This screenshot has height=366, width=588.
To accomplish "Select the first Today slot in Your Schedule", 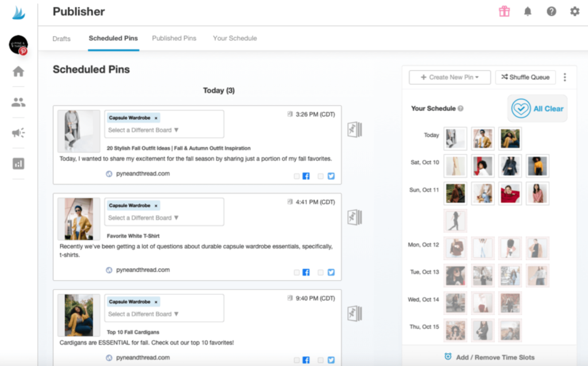I will (x=455, y=138).
